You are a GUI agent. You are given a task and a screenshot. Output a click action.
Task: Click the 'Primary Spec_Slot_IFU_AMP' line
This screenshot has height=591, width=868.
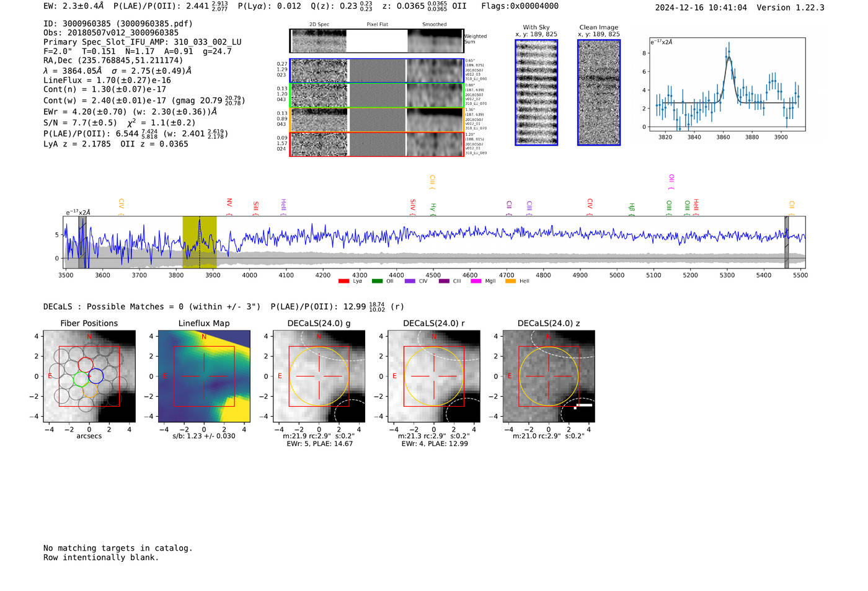coord(143,42)
